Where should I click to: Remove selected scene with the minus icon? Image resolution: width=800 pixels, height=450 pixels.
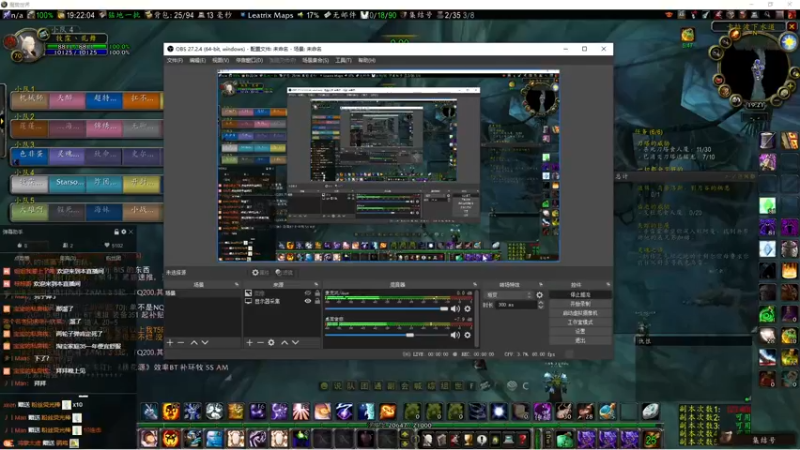click(x=181, y=342)
